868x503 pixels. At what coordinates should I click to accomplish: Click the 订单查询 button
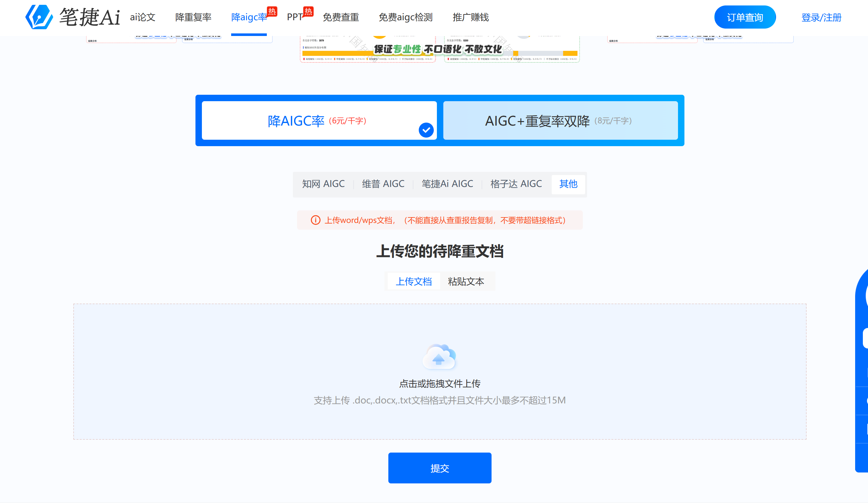pyautogui.click(x=745, y=17)
